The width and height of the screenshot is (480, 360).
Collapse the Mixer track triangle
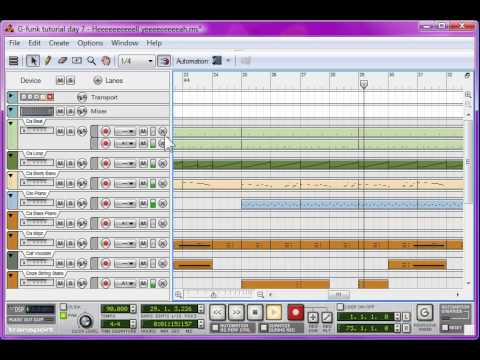pyautogui.click(x=11, y=110)
